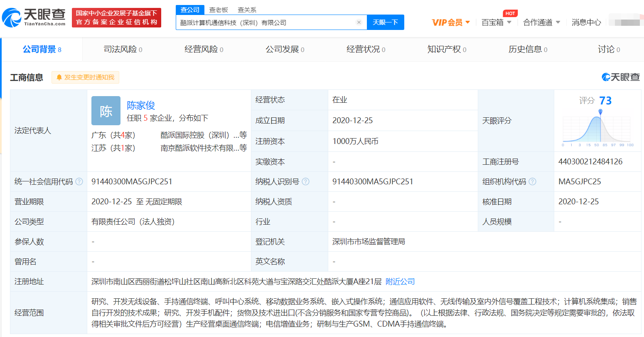Click the 成立日期 value 2020-12-25
The image size is (644, 337).
[353, 121]
